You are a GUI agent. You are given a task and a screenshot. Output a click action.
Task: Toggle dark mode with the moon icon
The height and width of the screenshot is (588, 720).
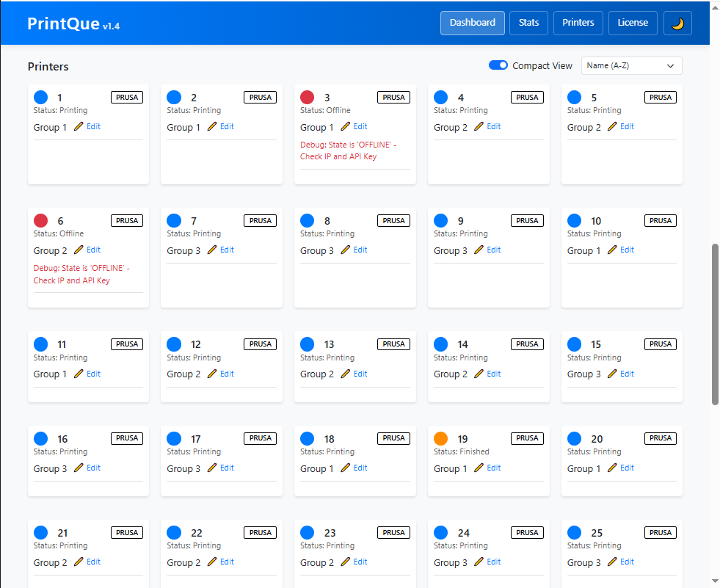click(x=677, y=23)
